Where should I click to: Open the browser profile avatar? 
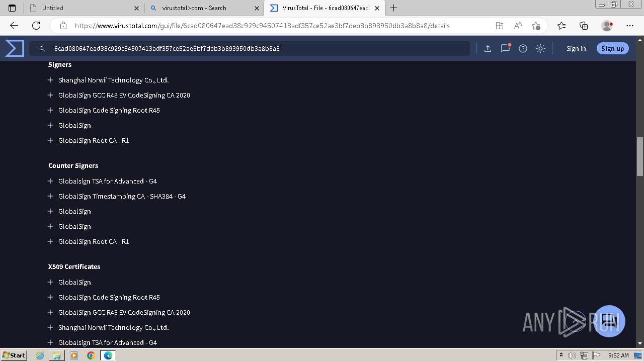pos(607,26)
